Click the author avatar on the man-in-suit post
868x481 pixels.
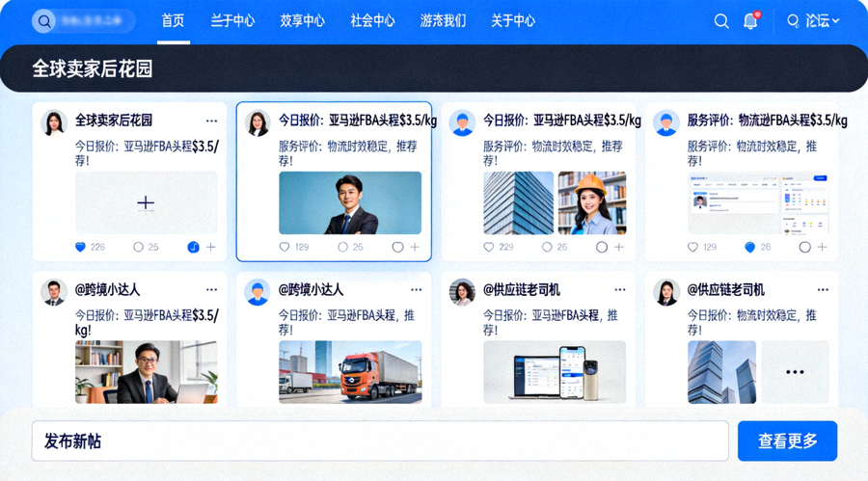tap(258, 122)
